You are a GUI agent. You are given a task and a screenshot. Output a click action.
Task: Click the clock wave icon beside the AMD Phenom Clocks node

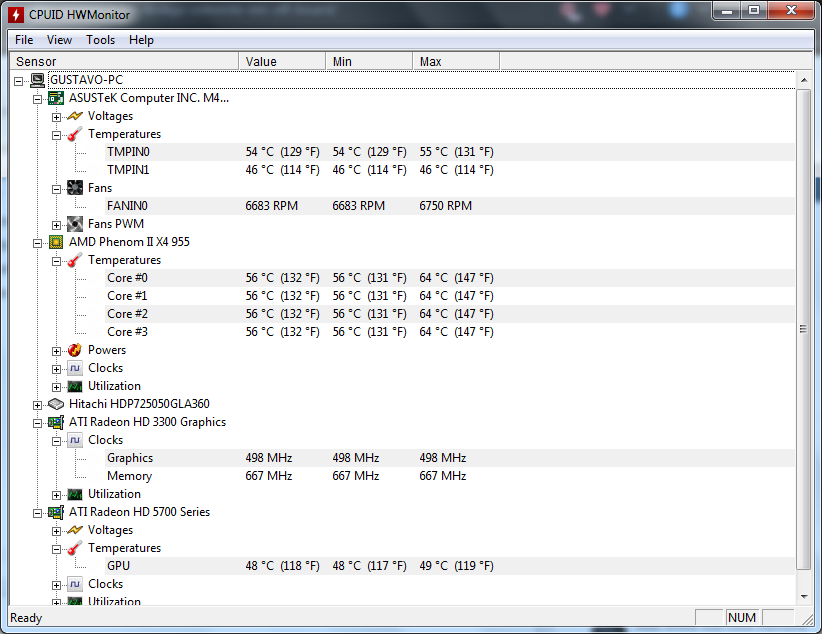pos(75,368)
